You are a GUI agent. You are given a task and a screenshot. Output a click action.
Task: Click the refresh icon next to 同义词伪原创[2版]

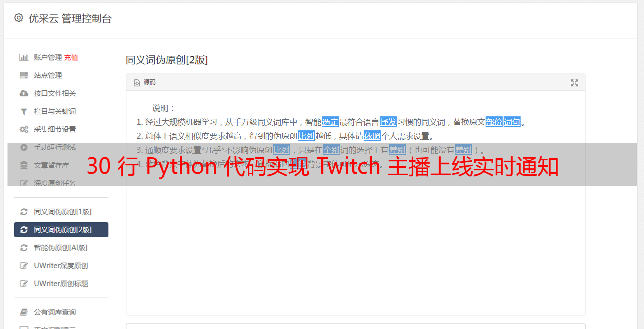[23, 230]
